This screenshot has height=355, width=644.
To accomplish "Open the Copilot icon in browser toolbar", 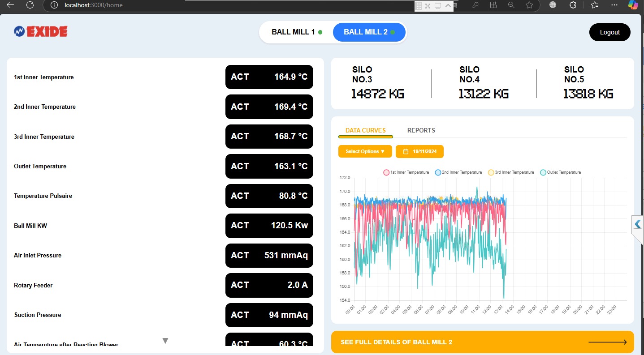I will (633, 5).
